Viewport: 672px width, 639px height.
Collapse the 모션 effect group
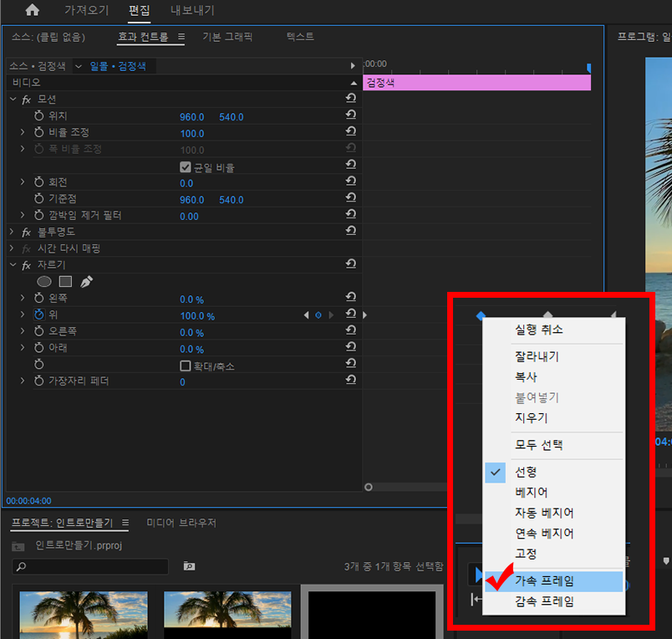(x=13, y=100)
